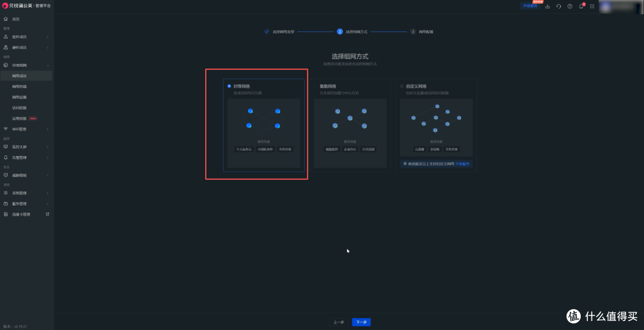The image size is (644, 330).
Task: Click the 服务管理 briefcase icon
Action: 6,204
